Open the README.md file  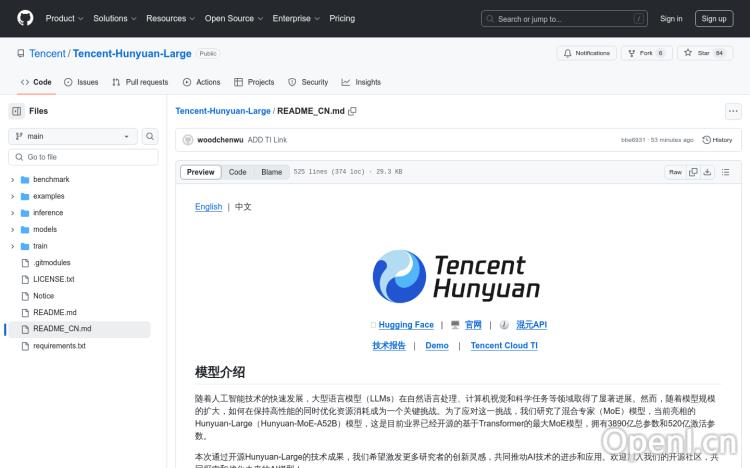click(x=55, y=312)
